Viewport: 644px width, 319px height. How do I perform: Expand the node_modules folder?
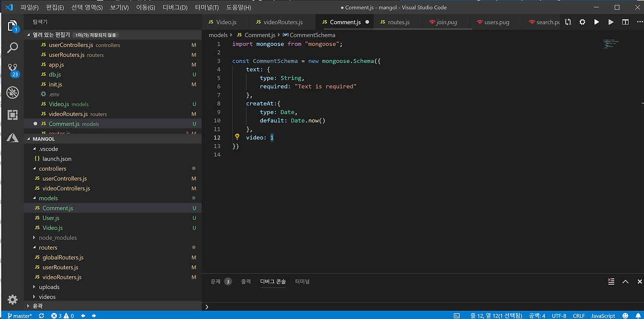(x=57, y=238)
